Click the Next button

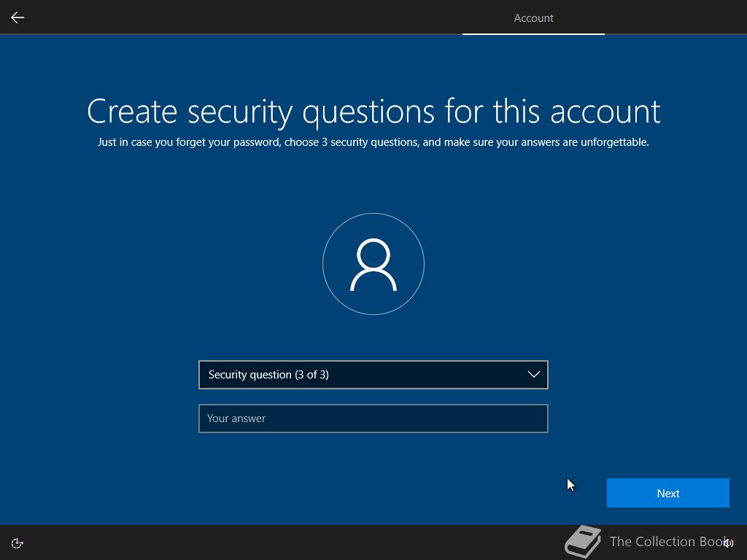point(668,493)
